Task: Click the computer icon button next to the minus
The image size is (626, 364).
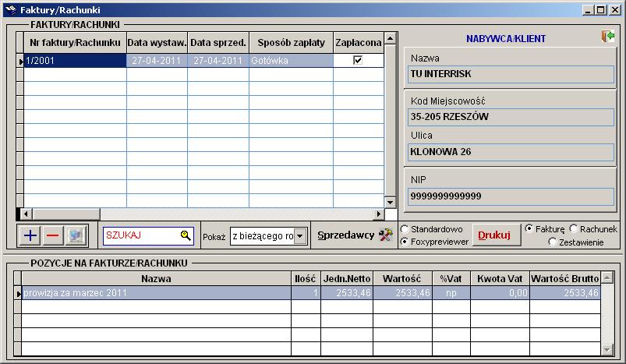Action: (x=76, y=235)
